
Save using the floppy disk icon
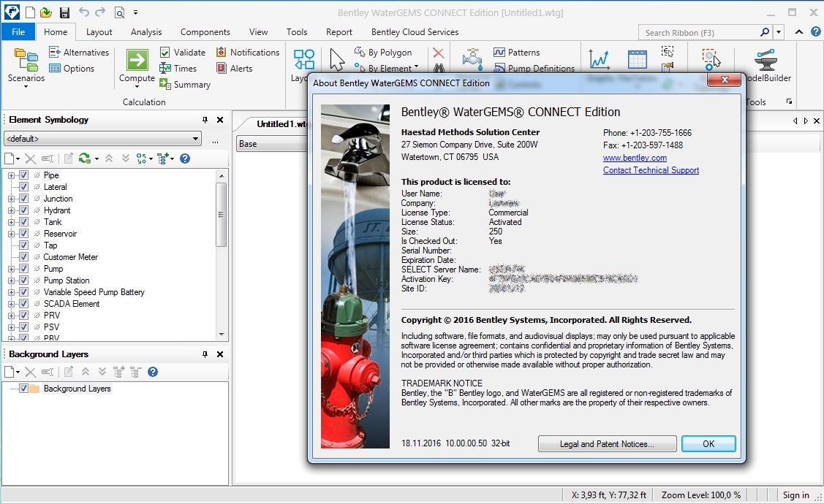tap(64, 12)
